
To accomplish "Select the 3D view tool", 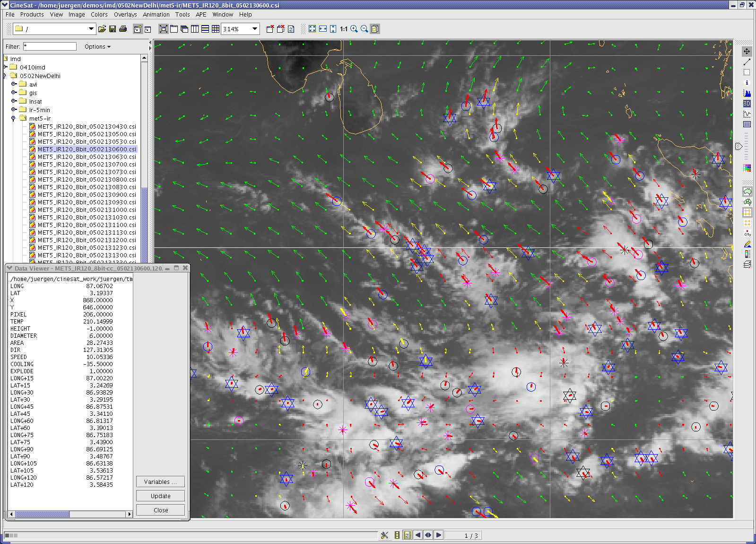I will pos(747,104).
